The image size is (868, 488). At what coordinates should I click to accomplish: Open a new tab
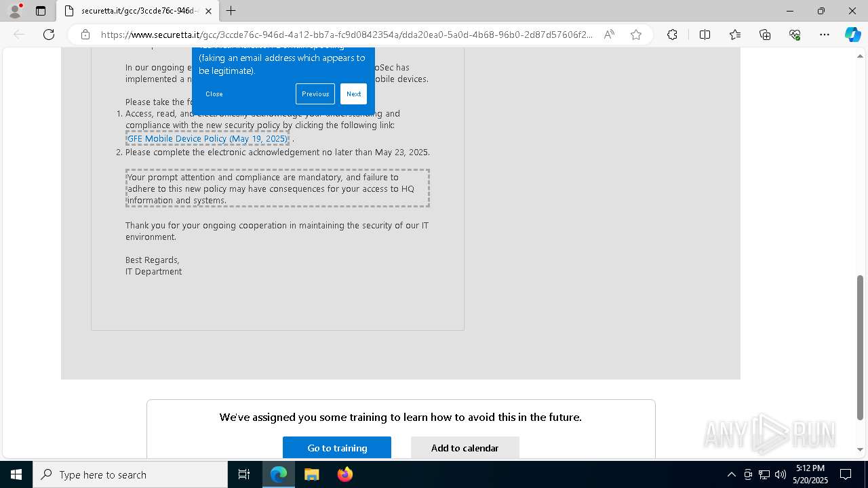coord(231,11)
